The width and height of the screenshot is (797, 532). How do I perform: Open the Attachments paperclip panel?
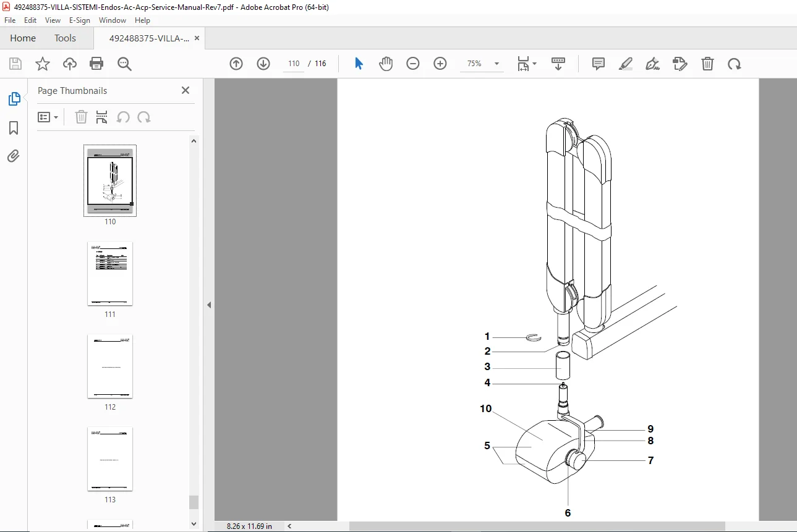point(14,156)
